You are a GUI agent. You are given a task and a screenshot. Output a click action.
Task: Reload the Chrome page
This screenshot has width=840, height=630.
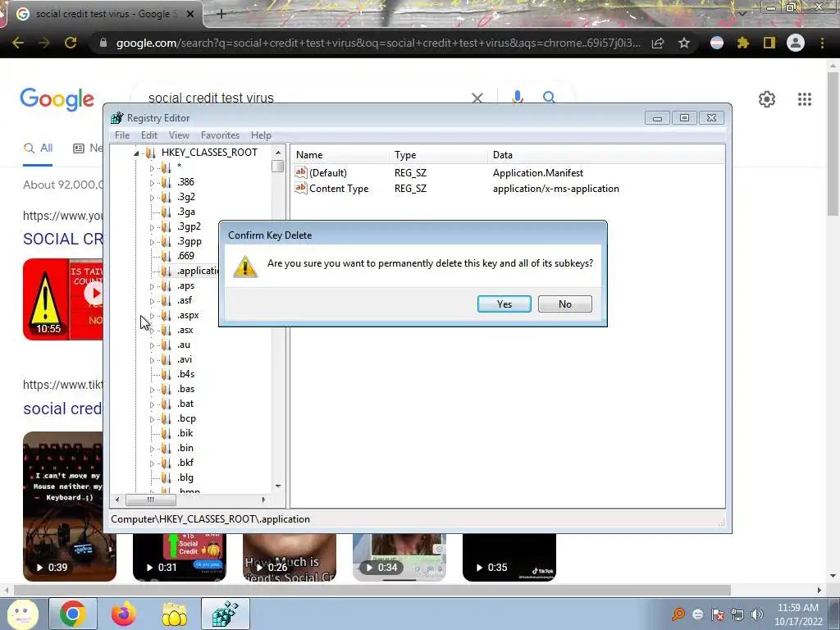click(71, 43)
